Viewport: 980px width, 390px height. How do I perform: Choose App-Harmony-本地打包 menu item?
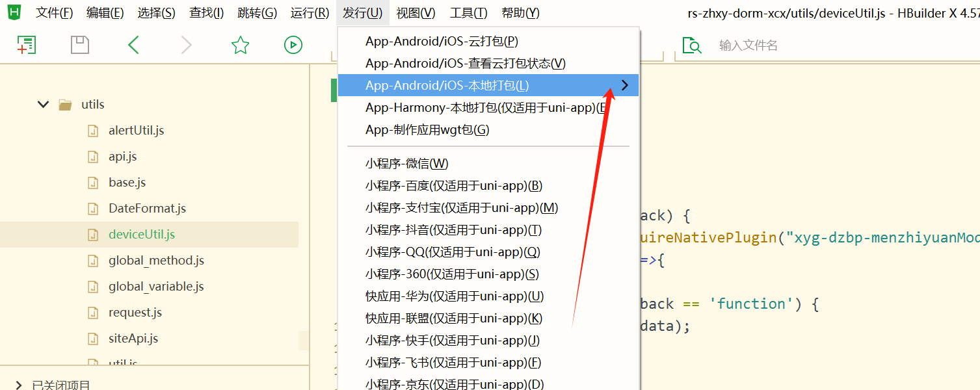pyautogui.click(x=488, y=108)
